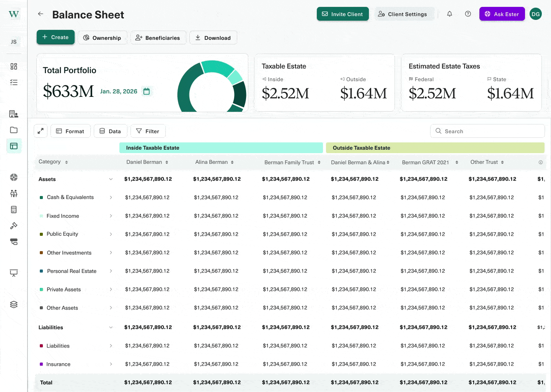Open the folder icon in sidebar
Viewport: 551px width, 392px height.
pos(14,130)
